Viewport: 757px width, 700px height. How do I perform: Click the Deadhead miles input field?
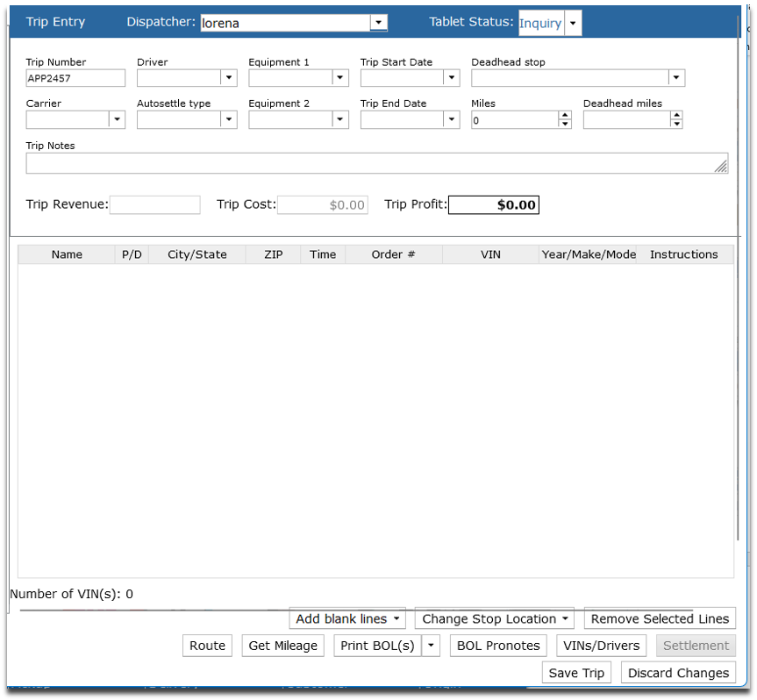coord(626,119)
